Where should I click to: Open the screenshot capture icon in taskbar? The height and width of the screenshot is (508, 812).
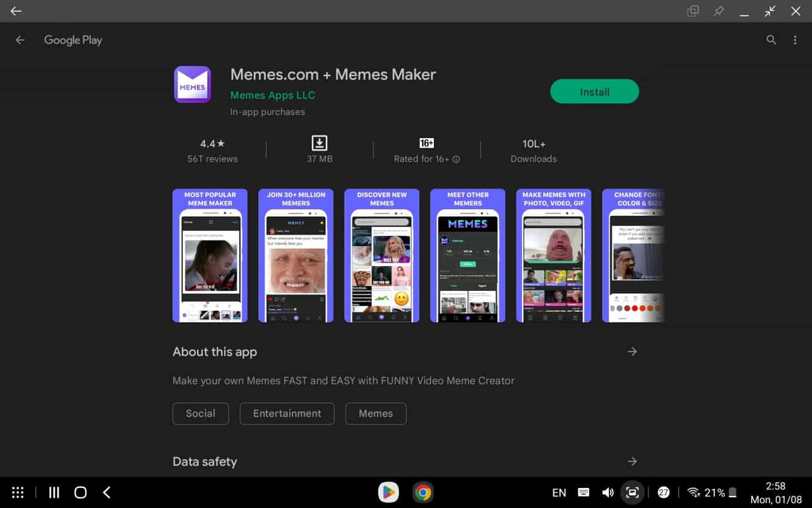click(x=632, y=492)
